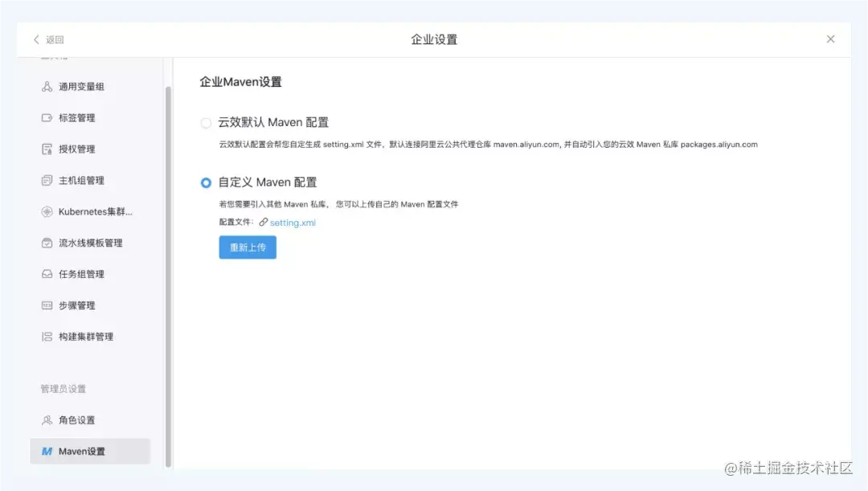Image resolution: width=868 pixels, height=491 pixels.
Task: Open 流水线模板管理 menu item
Action: 90,243
